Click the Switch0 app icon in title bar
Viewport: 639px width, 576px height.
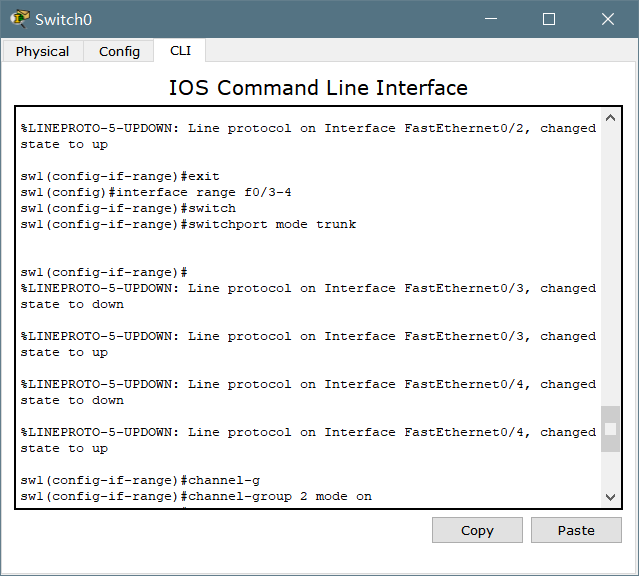tap(19, 19)
